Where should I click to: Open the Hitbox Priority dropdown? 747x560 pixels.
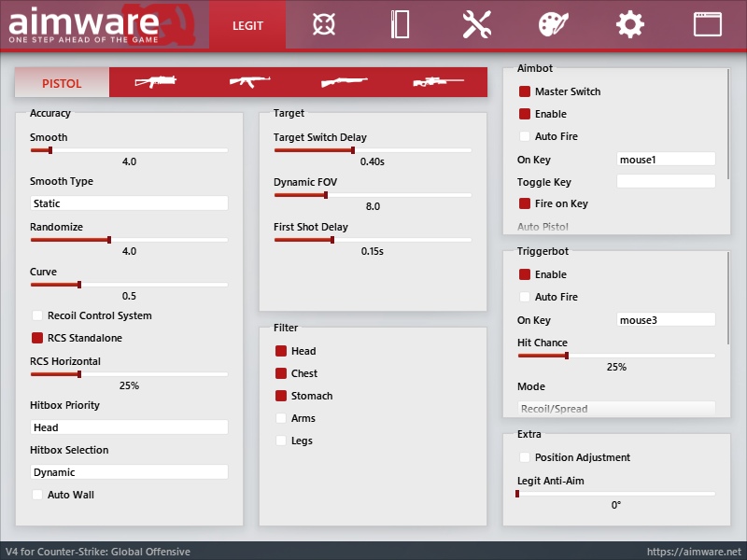(x=129, y=427)
